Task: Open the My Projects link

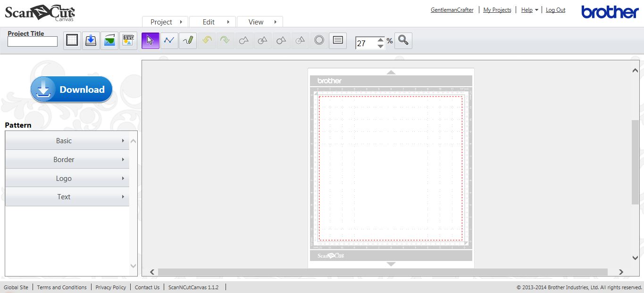Action: point(497,9)
